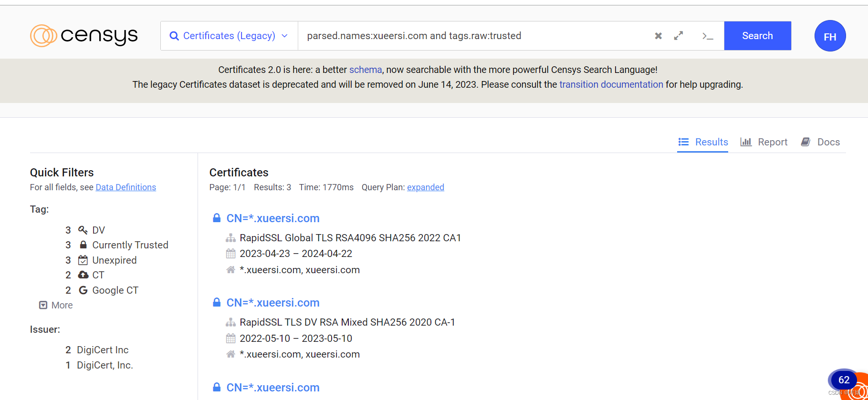
Task: Click the blue 62 badge widget
Action: (x=844, y=380)
